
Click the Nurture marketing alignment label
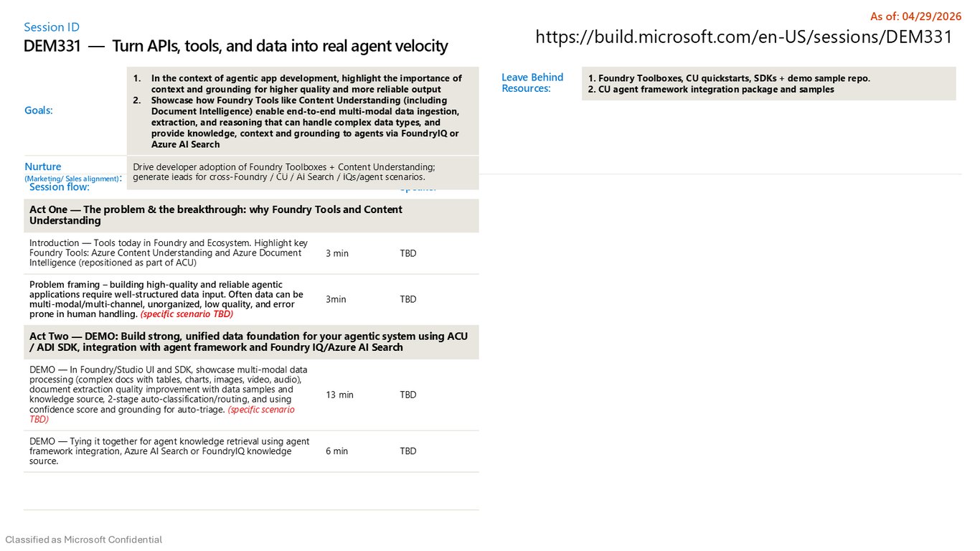click(72, 172)
